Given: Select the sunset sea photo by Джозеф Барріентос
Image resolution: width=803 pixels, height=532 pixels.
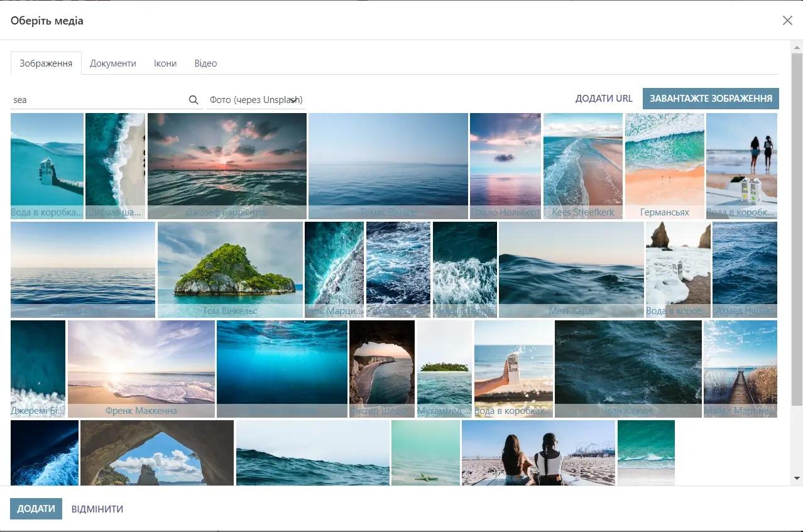Looking at the screenshot, I should point(227,165).
